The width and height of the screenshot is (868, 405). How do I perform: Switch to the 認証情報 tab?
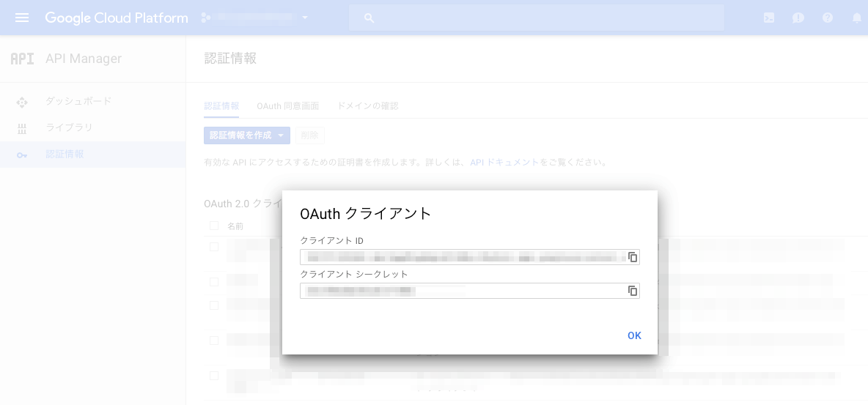click(x=221, y=105)
